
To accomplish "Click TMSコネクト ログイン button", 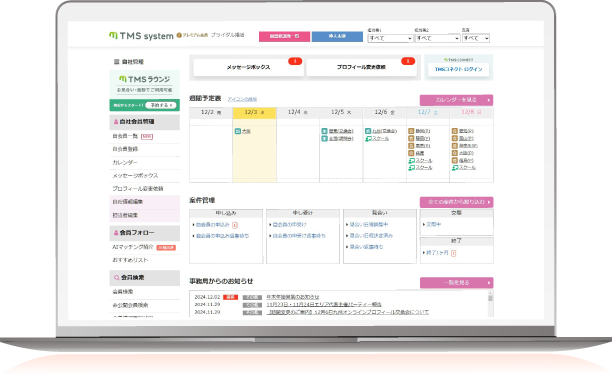I will pos(459,69).
